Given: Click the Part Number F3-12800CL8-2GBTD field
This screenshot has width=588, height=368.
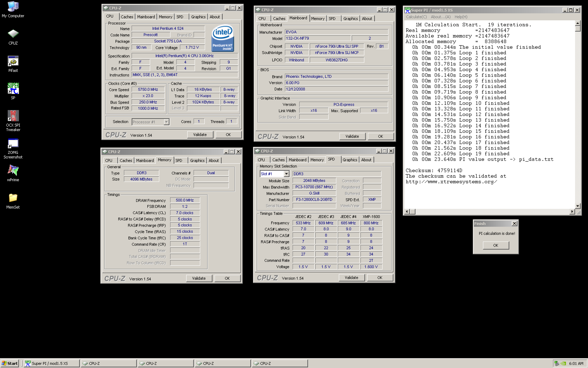Looking at the screenshot, I should [314, 199].
